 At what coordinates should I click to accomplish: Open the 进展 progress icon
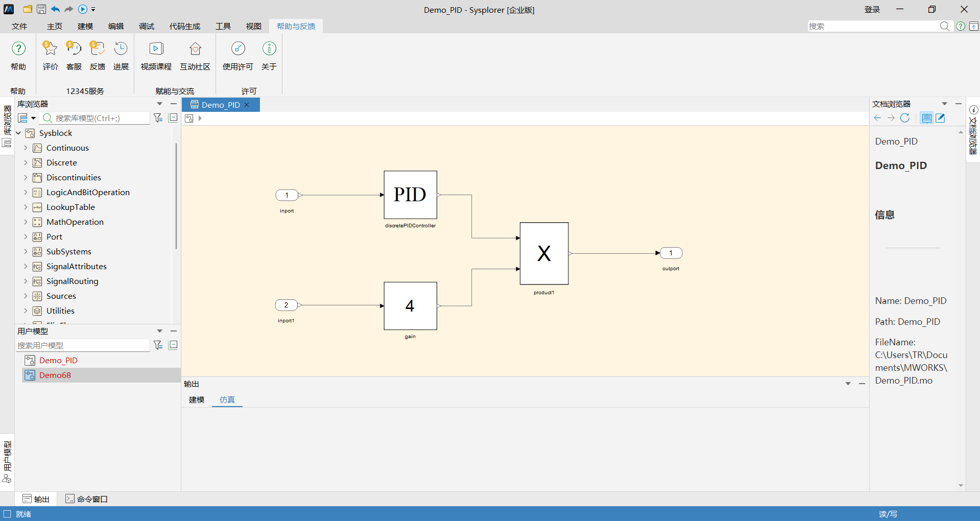(x=121, y=49)
